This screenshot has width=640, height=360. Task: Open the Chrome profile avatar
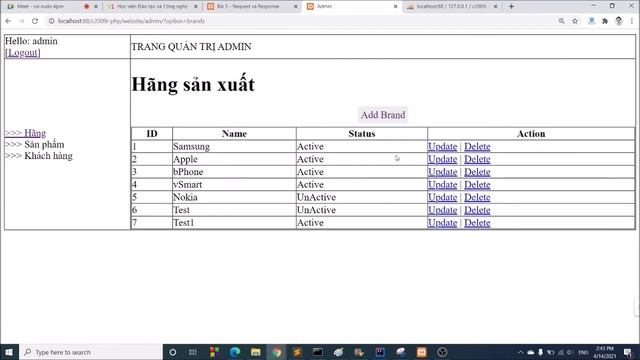click(x=619, y=21)
